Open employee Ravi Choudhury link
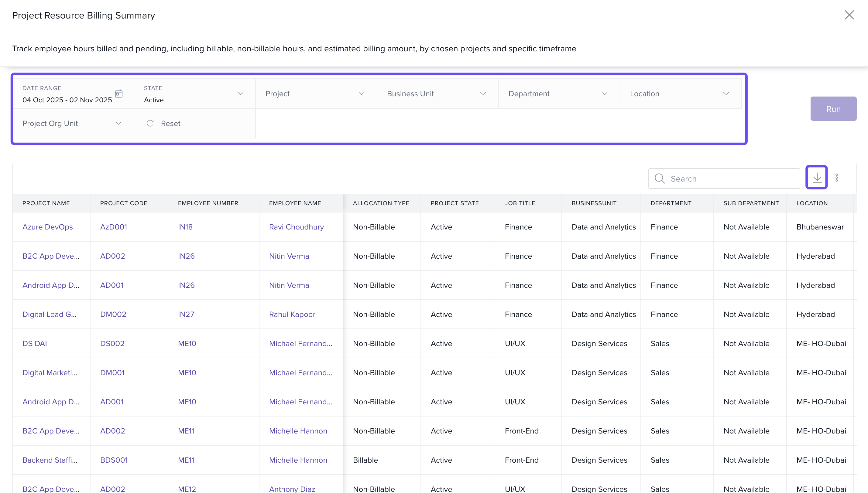 pos(296,227)
